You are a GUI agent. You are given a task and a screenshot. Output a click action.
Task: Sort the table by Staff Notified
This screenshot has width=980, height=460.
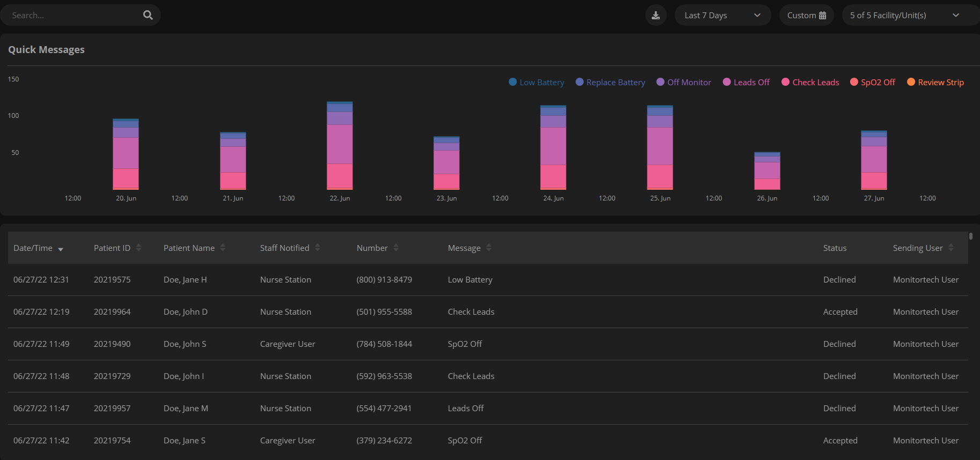point(290,248)
